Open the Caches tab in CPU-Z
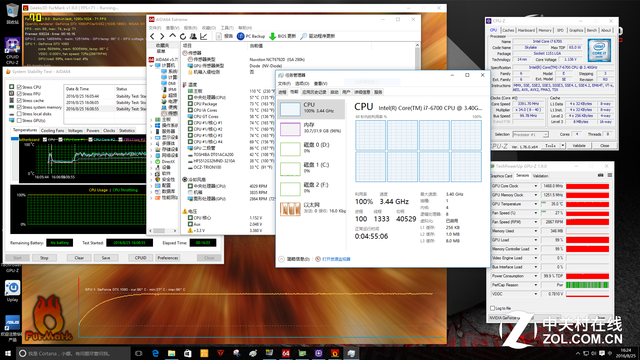The image size is (640, 360). coord(508,30)
